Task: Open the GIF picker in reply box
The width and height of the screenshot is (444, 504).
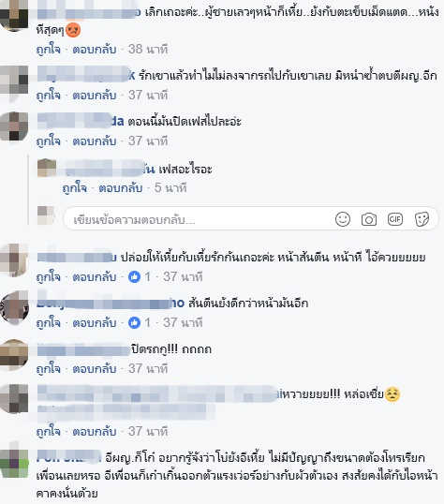Action: tap(394, 219)
